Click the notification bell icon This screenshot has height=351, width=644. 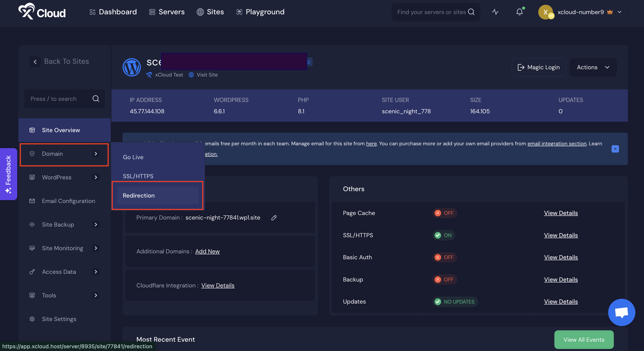click(519, 12)
